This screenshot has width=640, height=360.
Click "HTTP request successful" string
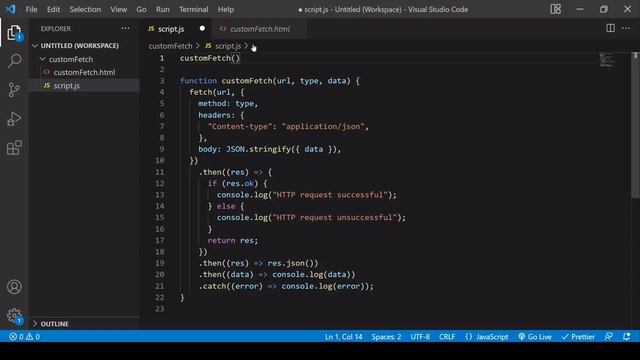[x=330, y=195]
